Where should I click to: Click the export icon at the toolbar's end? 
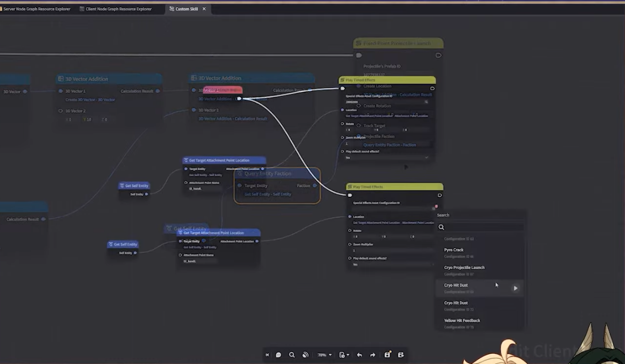pos(401,355)
